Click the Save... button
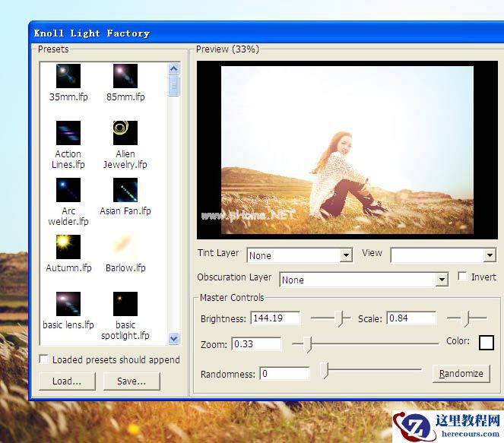The image size is (504, 443). pyautogui.click(x=132, y=381)
